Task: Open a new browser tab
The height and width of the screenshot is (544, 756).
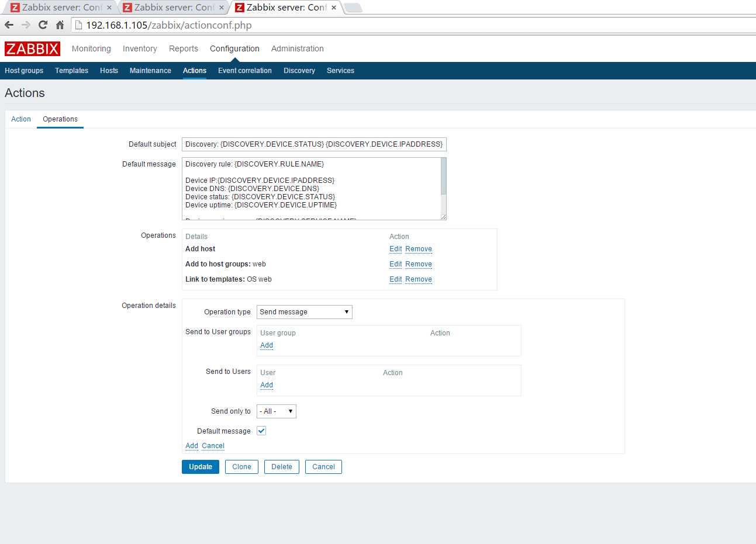Action: pos(353,8)
